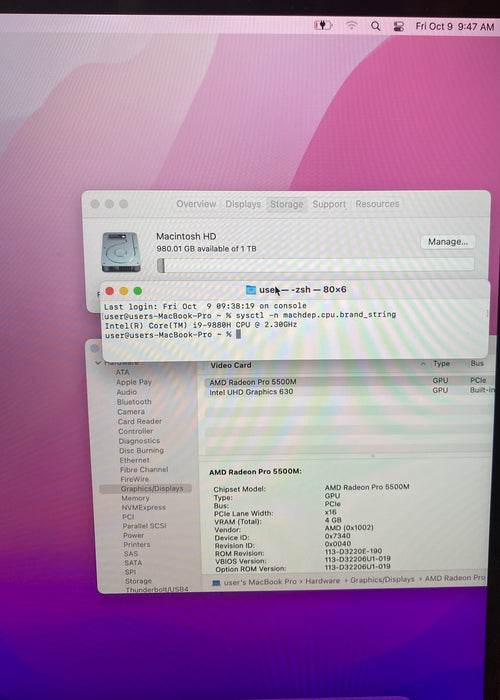Image resolution: width=500 pixels, height=700 pixels.
Task: Select NVMExpress in the sidebar
Action: [x=144, y=508]
